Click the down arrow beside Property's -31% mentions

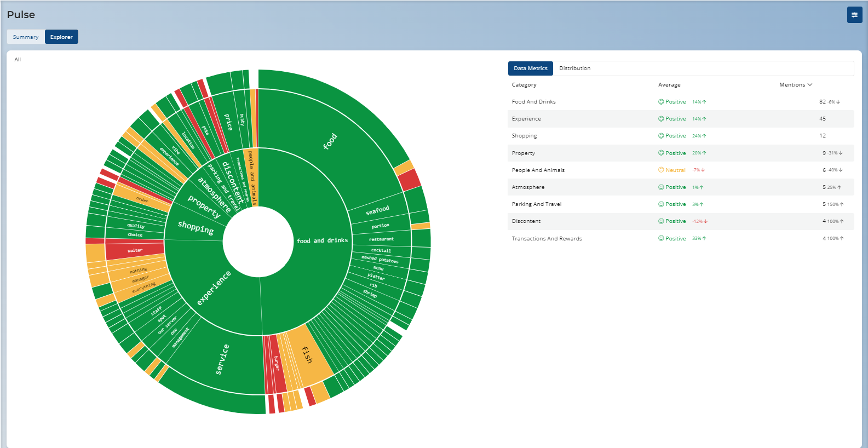tap(841, 153)
